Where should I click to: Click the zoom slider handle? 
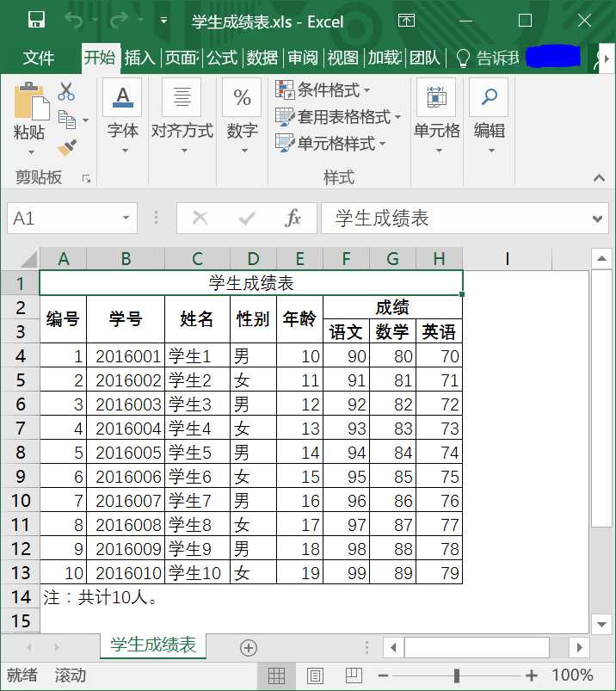tap(457, 676)
